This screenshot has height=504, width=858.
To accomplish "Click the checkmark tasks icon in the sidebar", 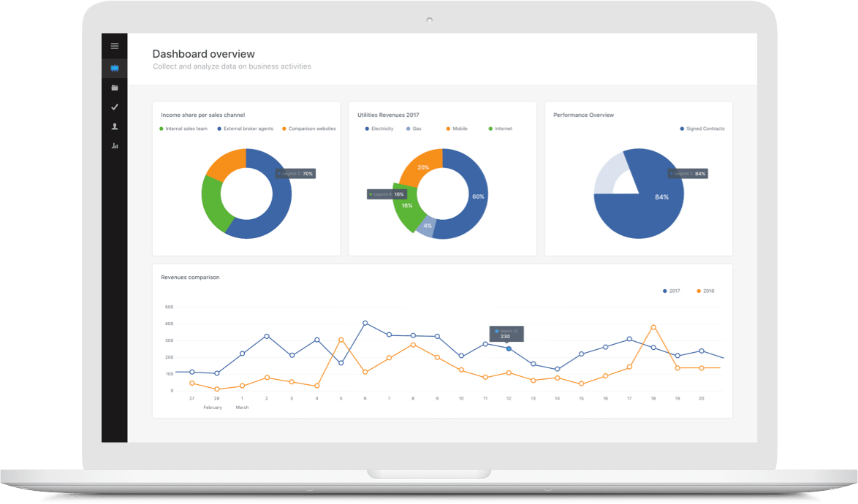I will pos(114,107).
